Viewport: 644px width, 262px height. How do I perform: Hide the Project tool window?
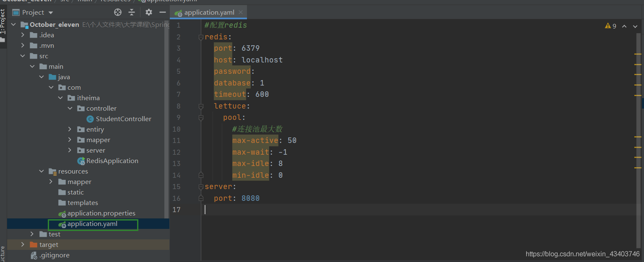[163, 12]
